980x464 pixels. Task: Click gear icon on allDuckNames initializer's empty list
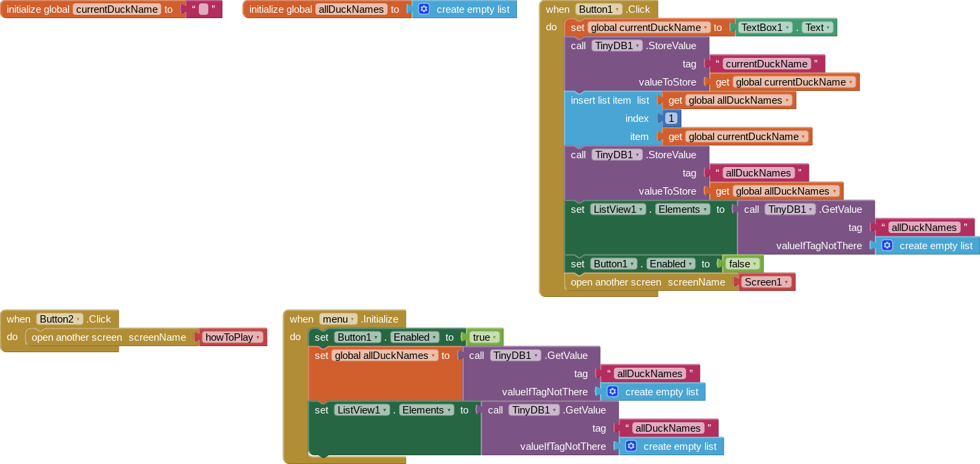pyautogui.click(x=424, y=9)
